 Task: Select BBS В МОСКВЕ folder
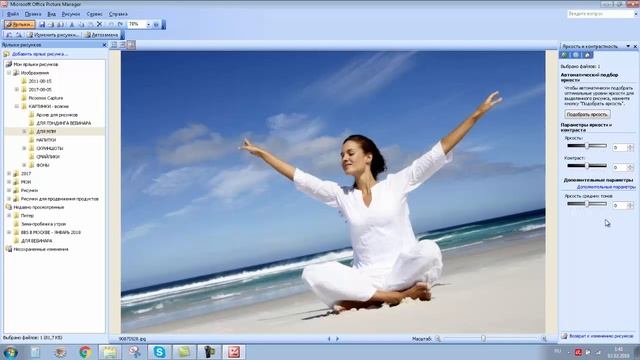[x=51, y=232]
